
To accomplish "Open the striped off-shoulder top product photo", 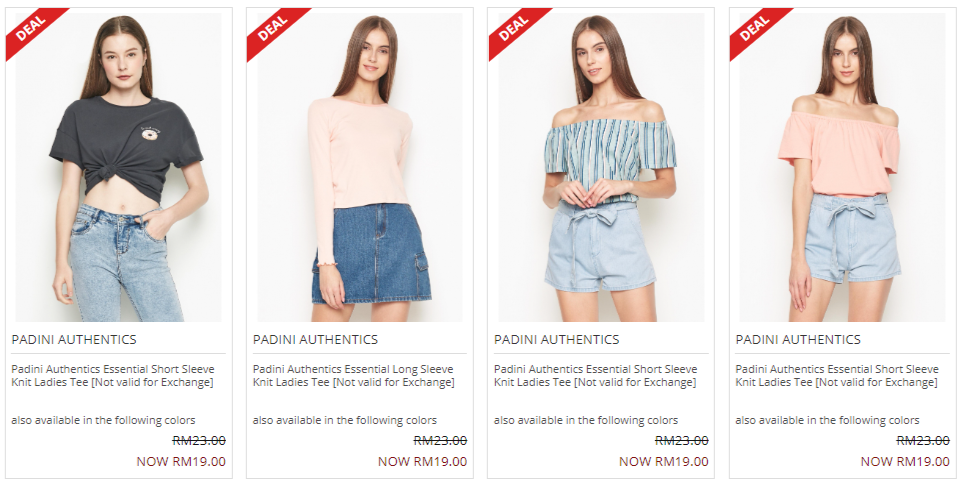I will (x=601, y=167).
